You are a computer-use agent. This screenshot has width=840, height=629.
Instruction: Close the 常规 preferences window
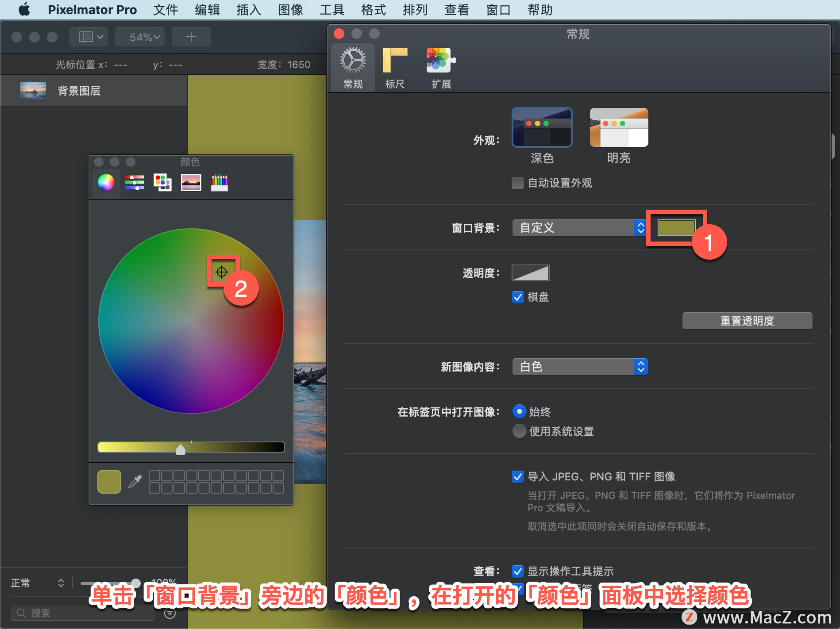pyautogui.click(x=339, y=34)
